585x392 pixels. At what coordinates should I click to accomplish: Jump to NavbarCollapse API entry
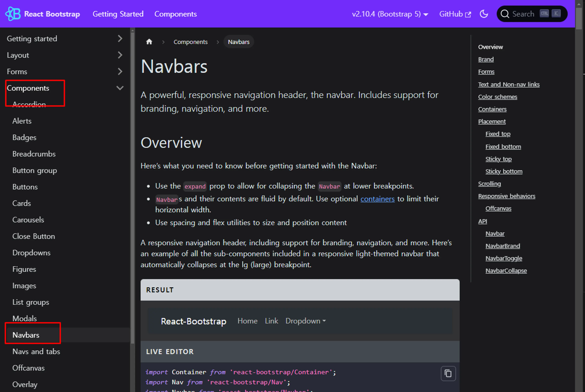click(506, 271)
